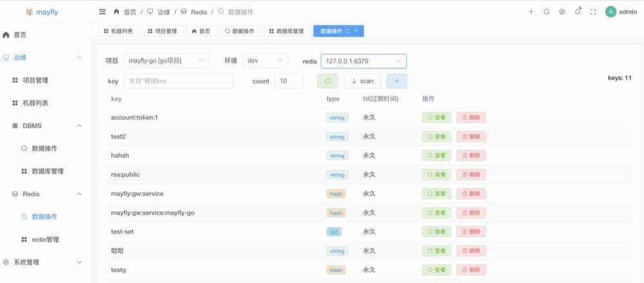Switch to the 机器列表 tab

[x=118, y=31]
